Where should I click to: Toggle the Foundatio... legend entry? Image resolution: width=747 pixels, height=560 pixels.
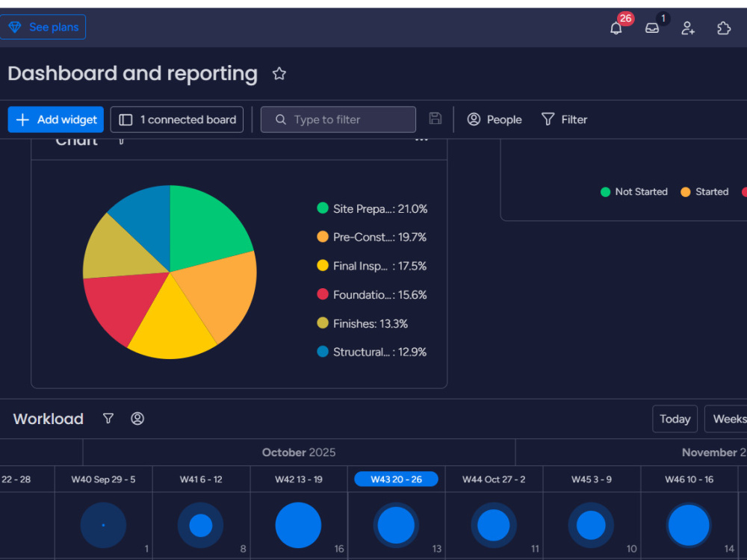[371, 295]
